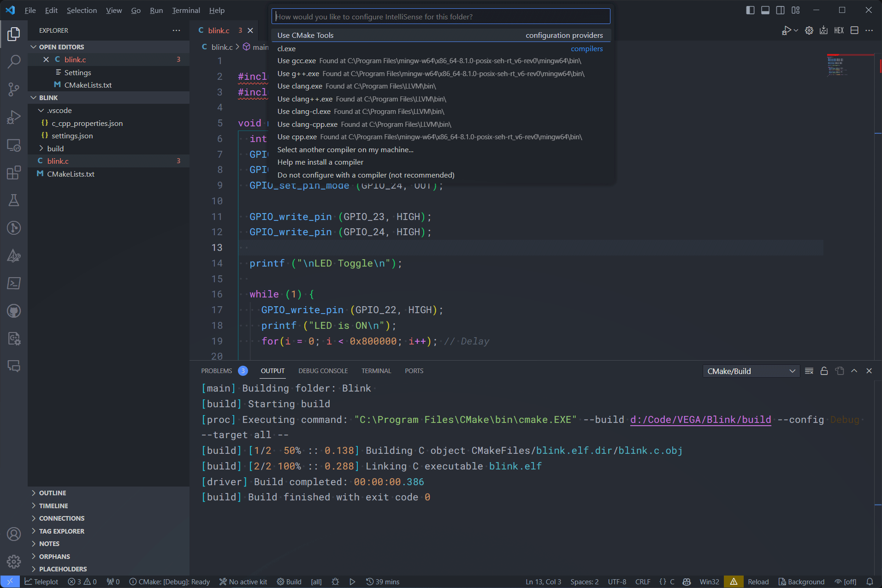Viewport: 882px width, 588px height.
Task: Click the editor minimap preview
Action: 850,65
